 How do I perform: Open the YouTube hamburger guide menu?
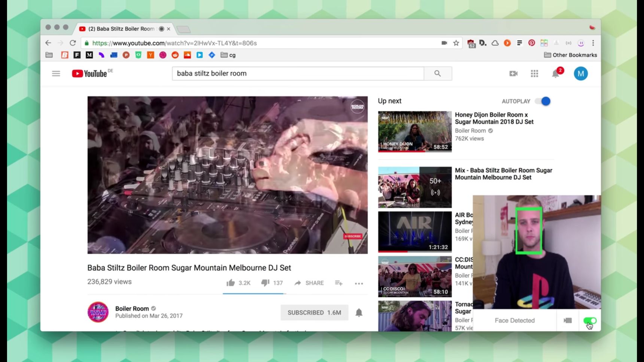56,73
